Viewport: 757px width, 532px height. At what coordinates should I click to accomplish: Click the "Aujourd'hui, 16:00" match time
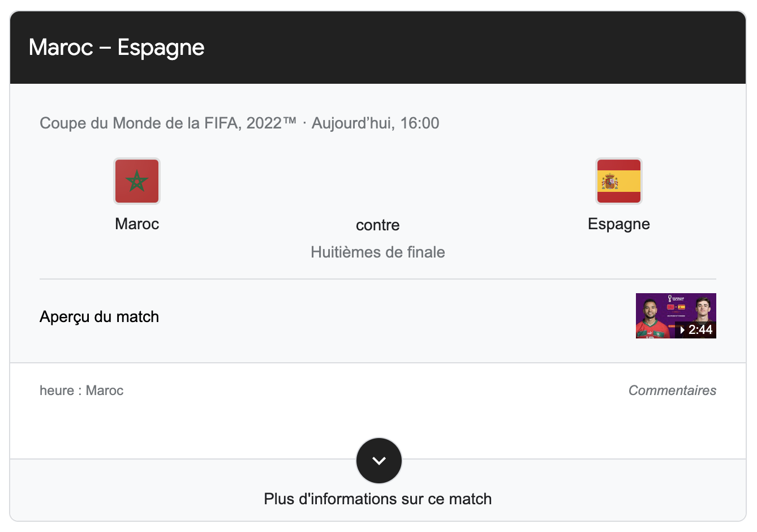[x=375, y=123]
